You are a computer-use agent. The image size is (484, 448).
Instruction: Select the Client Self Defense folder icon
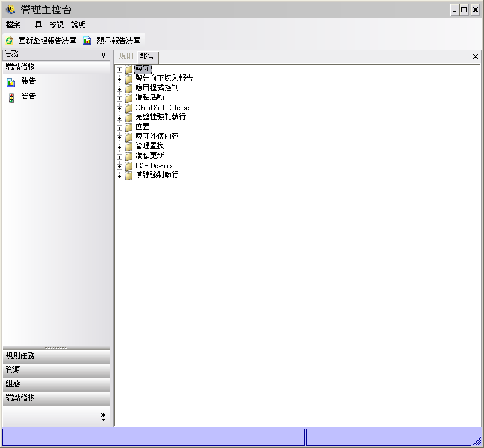click(x=129, y=108)
